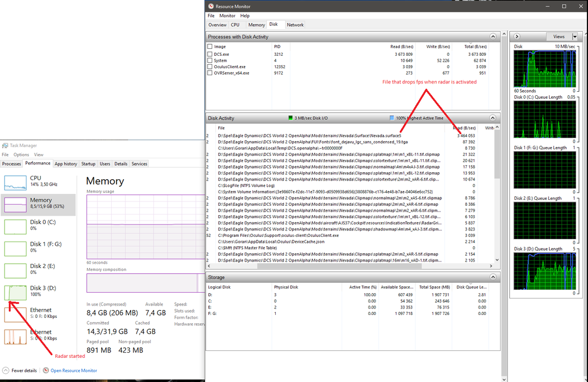Sort processes by Read (B/sec) column
The height and width of the screenshot is (382, 588).
(402, 46)
